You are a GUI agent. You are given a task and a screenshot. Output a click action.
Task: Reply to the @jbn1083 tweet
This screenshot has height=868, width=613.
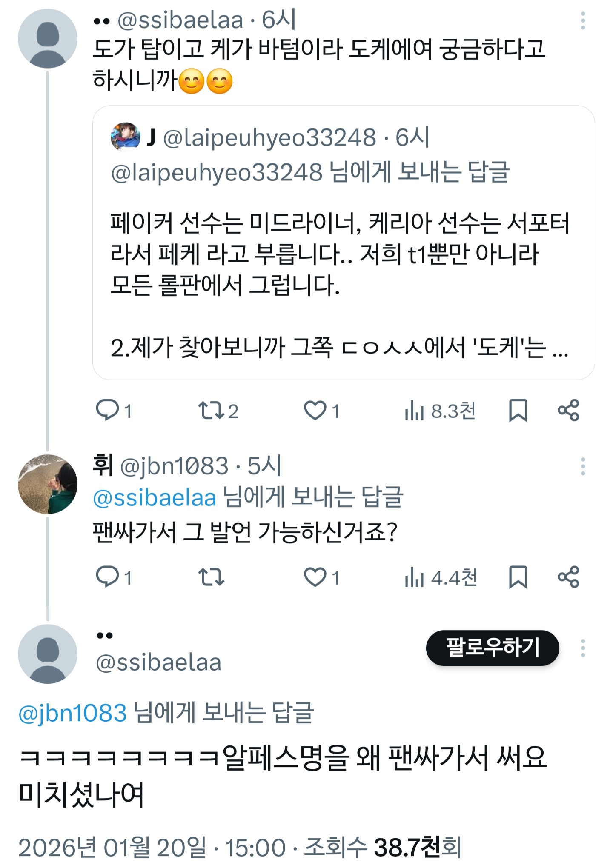[x=107, y=577]
